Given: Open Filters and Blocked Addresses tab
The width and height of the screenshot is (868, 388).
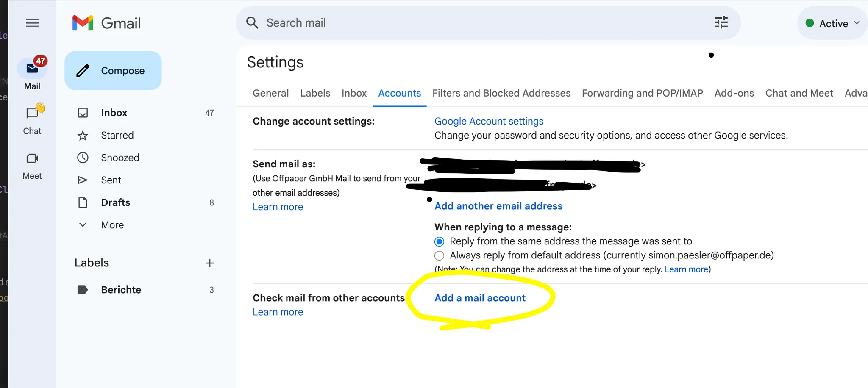Looking at the screenshot, I should [x=501, y=93].
